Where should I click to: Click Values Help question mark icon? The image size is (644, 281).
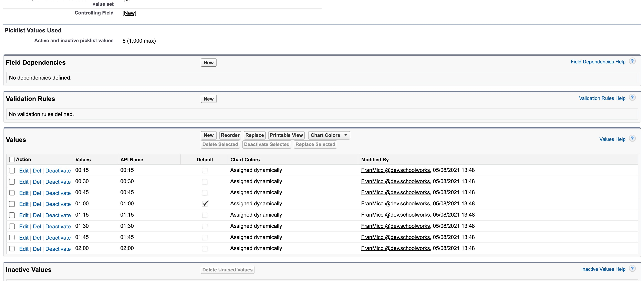tap(632, 139)
